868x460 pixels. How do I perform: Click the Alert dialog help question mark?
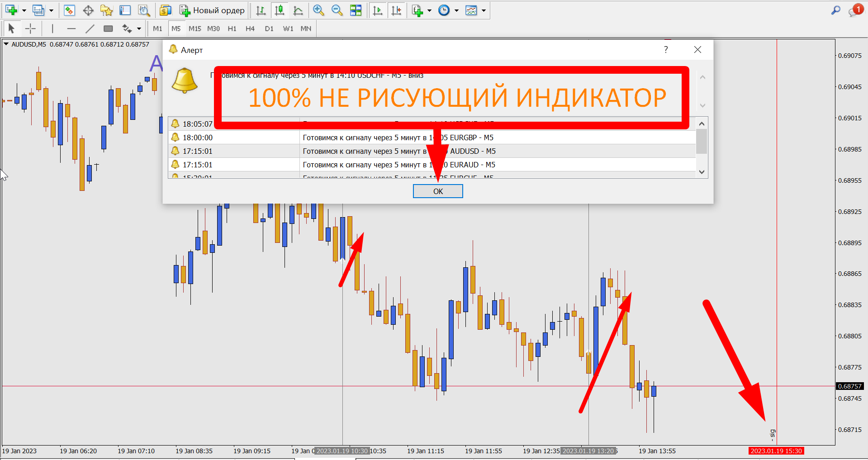[666, 50]
